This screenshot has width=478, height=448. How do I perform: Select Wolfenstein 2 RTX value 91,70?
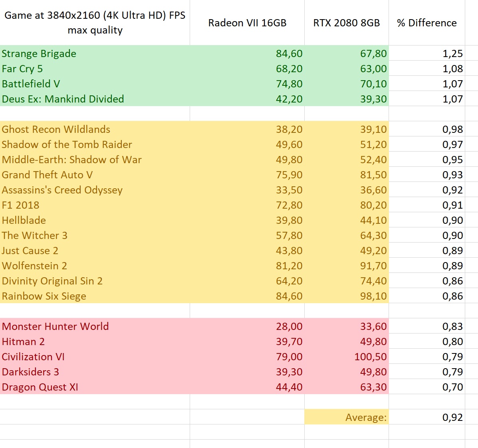(347, 266)
